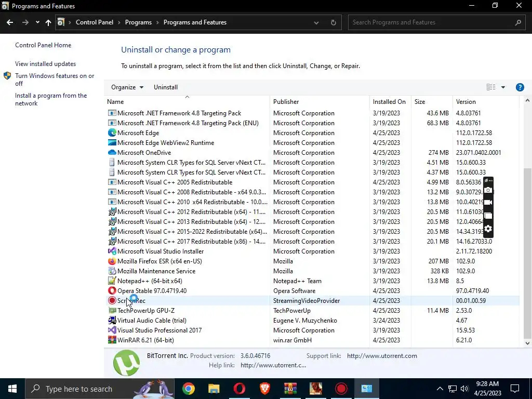Click the Programs breadcrumb
The image size is (532, 399).
click(x=138, y=22)
